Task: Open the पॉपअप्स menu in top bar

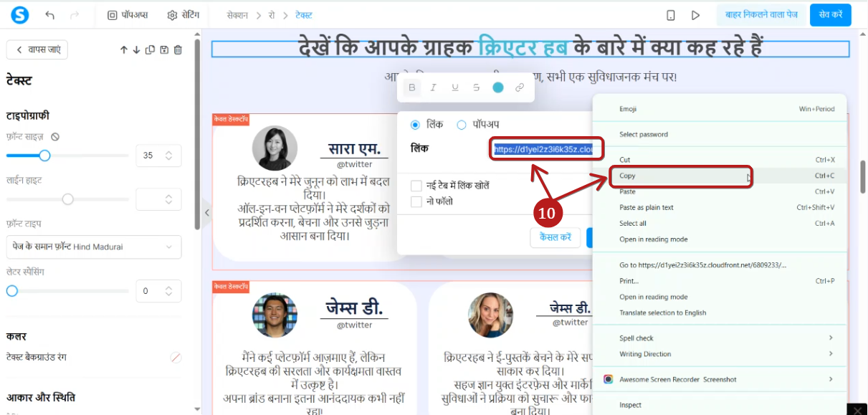Action: point(128,15)
